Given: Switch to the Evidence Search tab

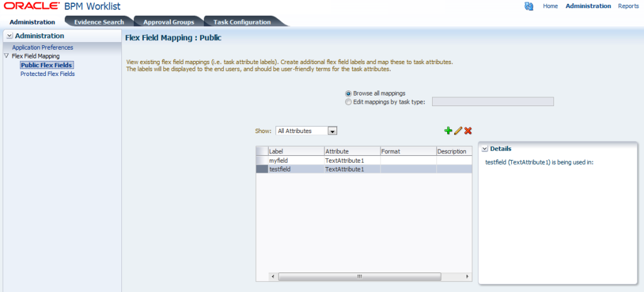Looking at the screenshot, I should click(99, 22).
